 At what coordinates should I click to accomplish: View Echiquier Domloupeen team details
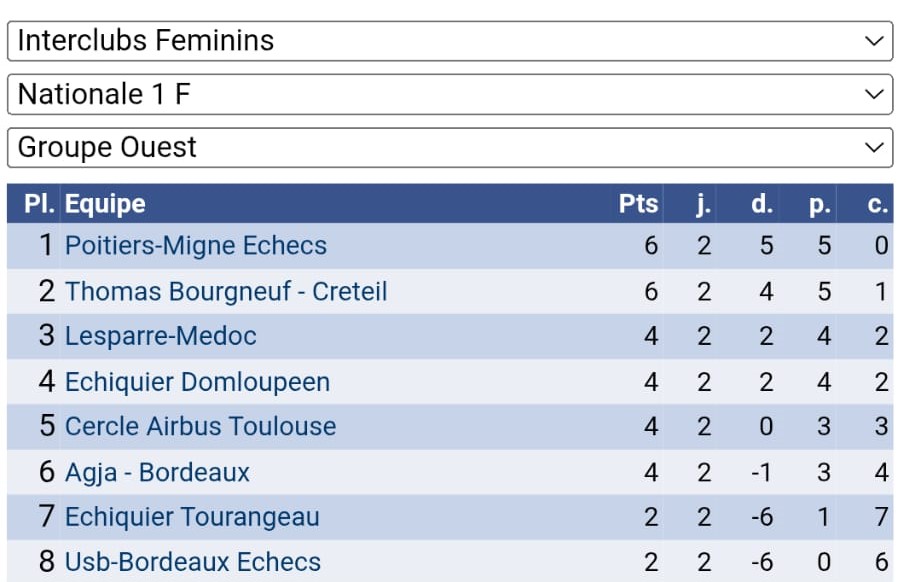tap(197, 381)
